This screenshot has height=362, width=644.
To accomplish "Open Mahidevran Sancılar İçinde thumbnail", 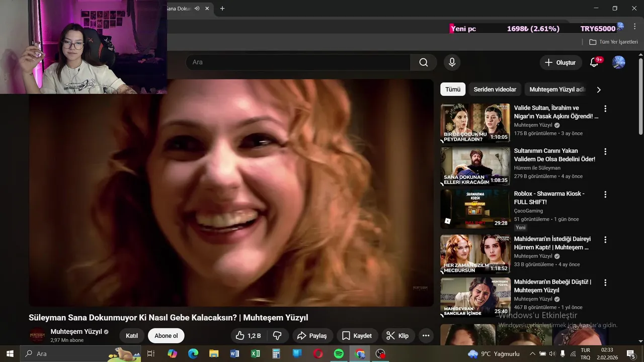I will [475, 297].
